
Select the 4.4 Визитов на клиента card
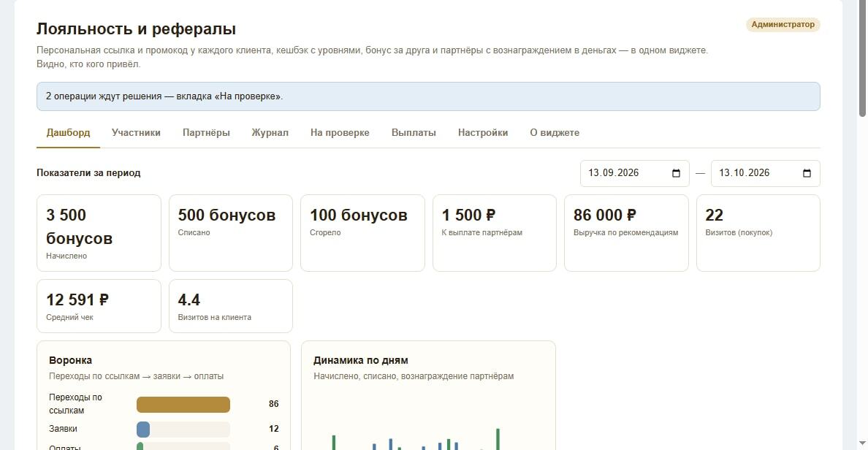point(230,306)
